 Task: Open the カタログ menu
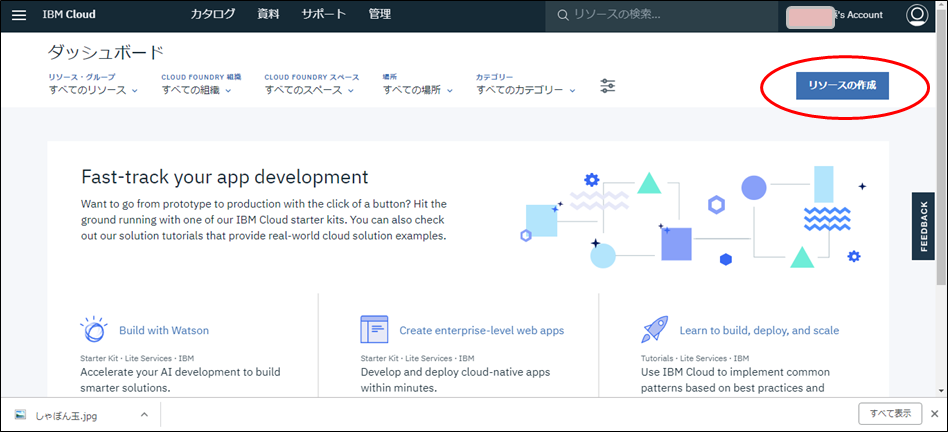[x=213, y=15]
